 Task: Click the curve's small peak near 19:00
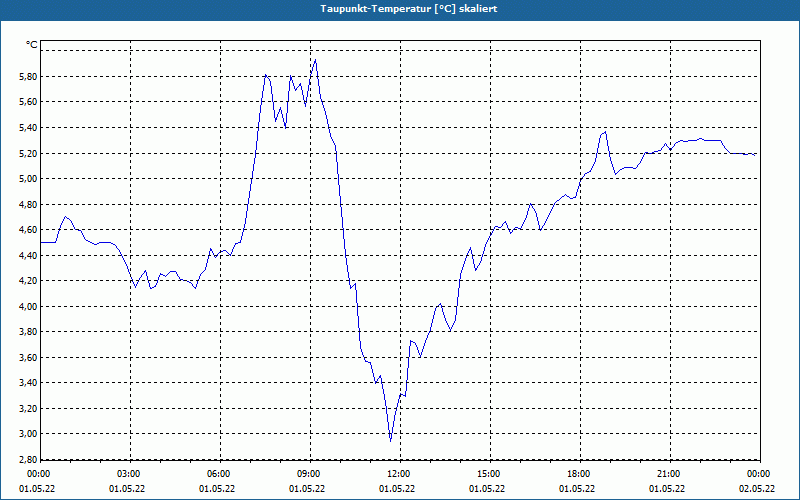tap(605, 132)
